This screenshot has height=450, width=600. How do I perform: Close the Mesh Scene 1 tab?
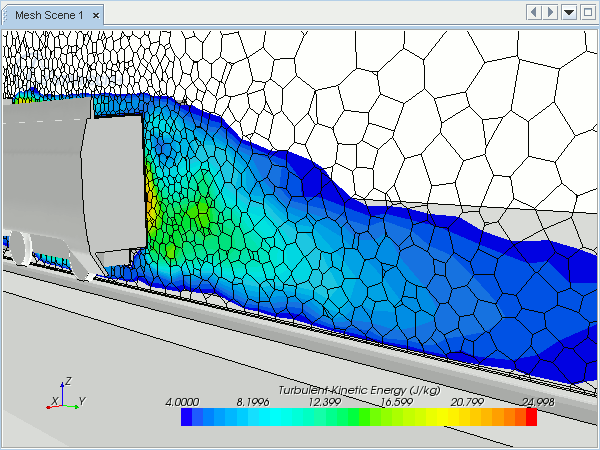click(96, 16)
